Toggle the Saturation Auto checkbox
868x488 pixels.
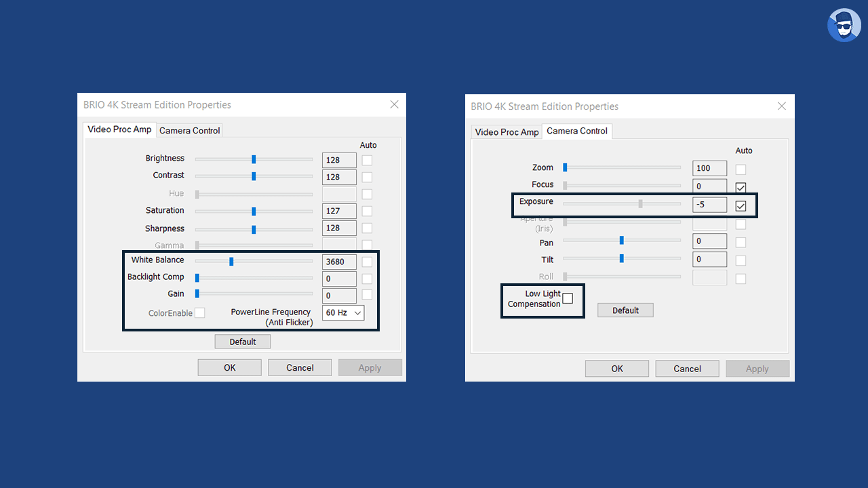pyautogui.click(x=367, y=211)
